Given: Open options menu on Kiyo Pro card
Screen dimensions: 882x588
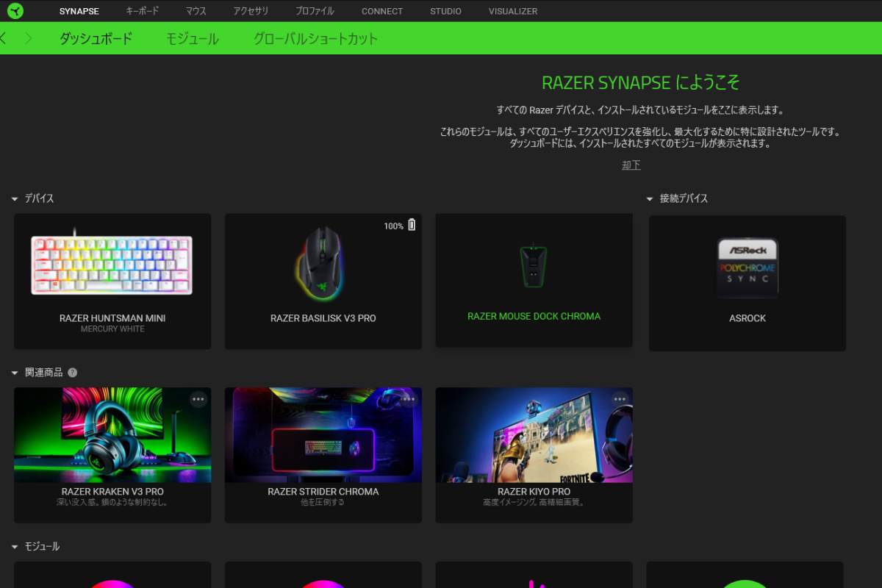Looking at the screenshot, I should pyautogui.click(x=620, y=399).
